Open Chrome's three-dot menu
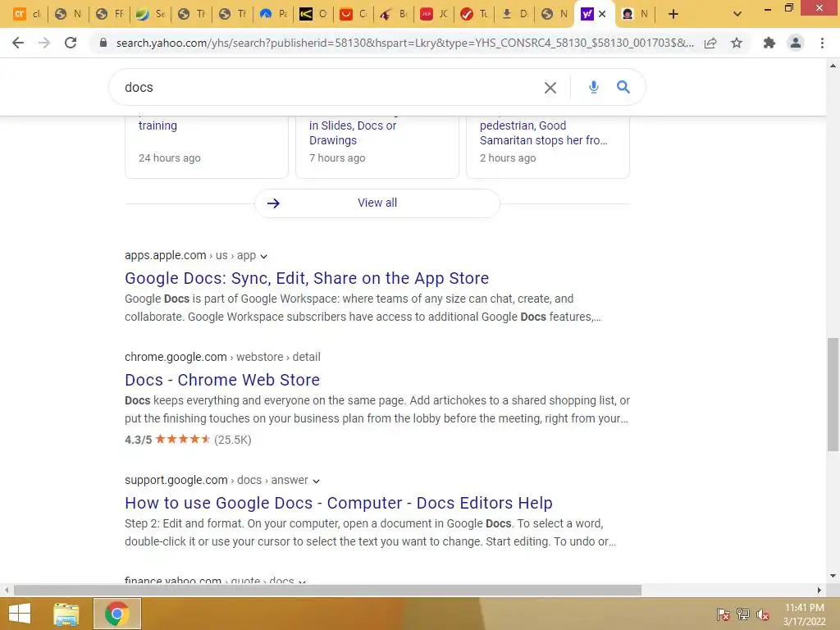 [822, 43]
